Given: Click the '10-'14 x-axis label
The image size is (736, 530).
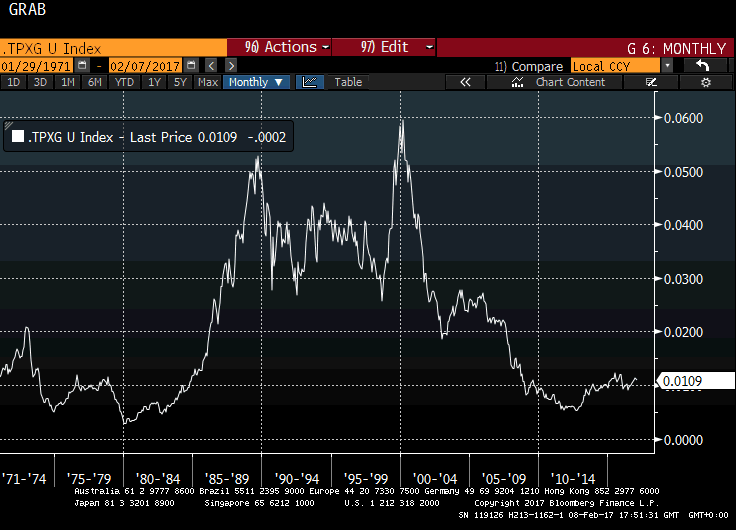Looking at the screenshot, I should [573, 479].
